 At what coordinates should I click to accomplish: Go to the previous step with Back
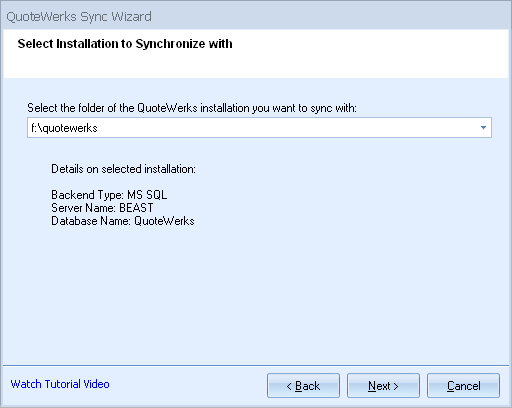point(303,386)
